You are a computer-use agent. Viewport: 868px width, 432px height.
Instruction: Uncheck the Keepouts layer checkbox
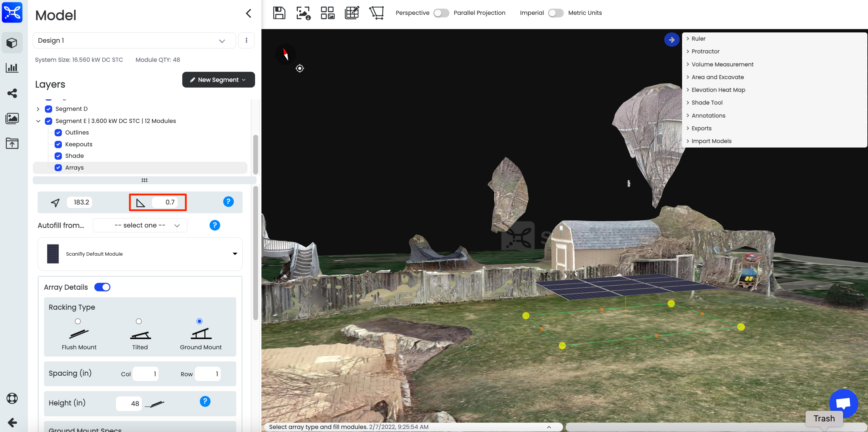pos(58,145)
